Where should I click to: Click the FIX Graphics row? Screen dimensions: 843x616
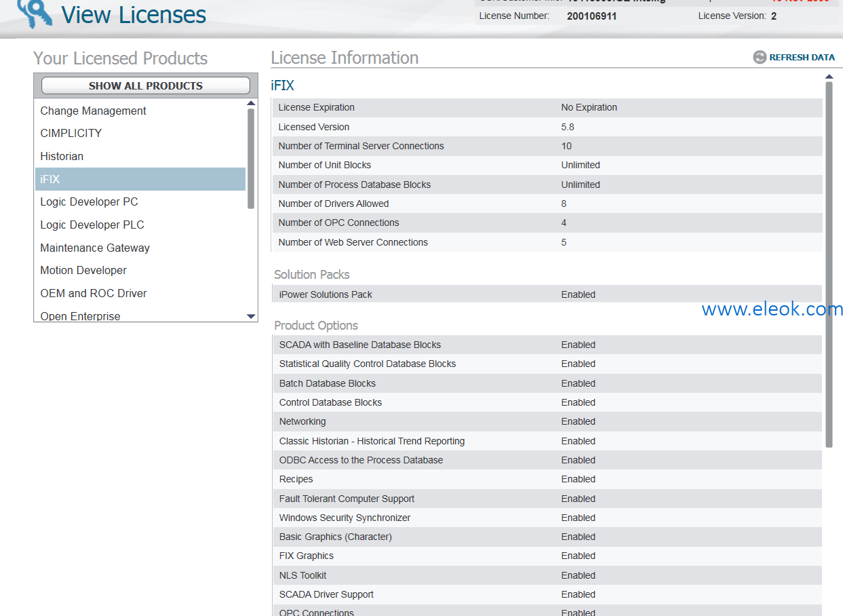[547, 556]
